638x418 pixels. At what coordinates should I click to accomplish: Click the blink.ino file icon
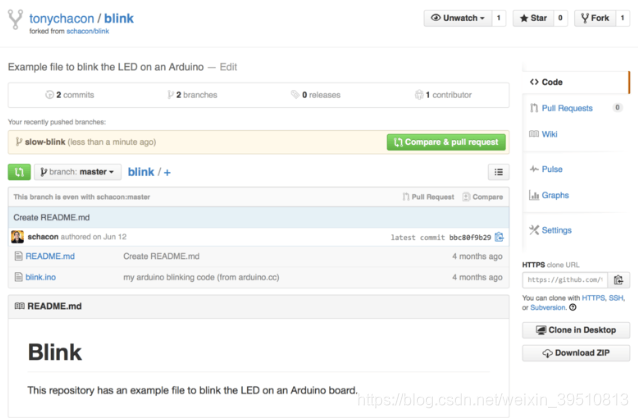(x=18, y=277)
